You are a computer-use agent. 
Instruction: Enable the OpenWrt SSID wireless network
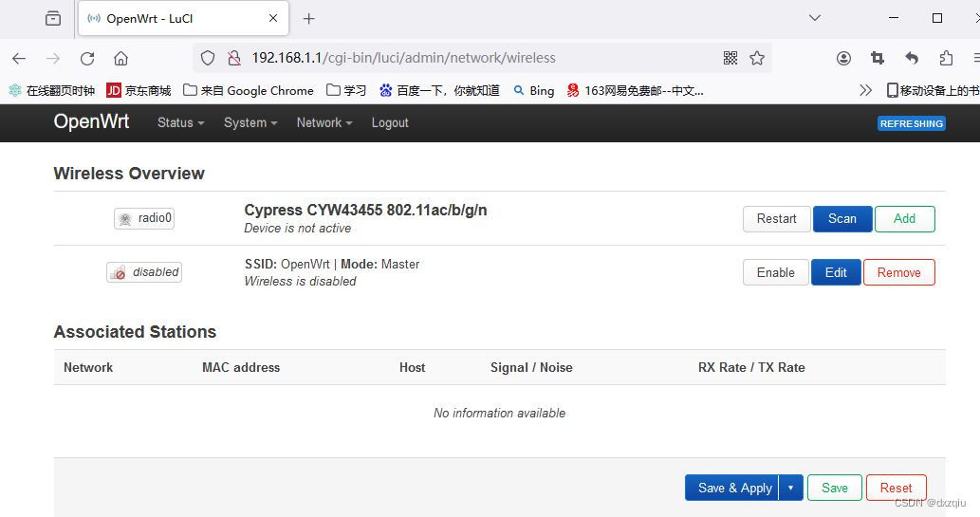776,272
